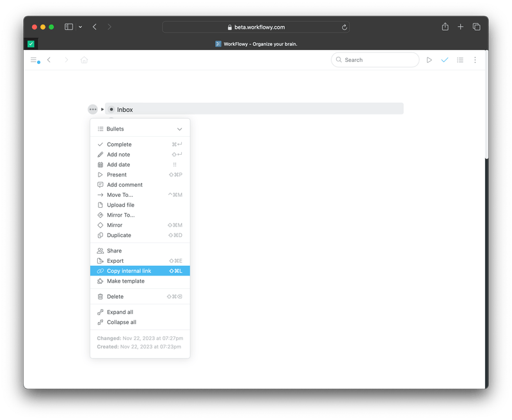Toggle the list view icon
The image size is (512, 420).
(460, 59)
